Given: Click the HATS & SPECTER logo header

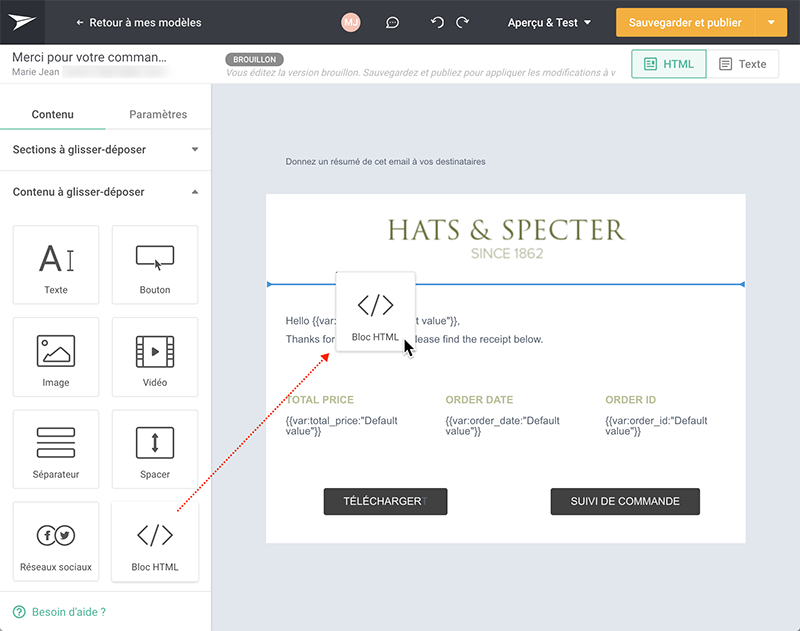Looking at the screenshot, I should tap(506, 230).
